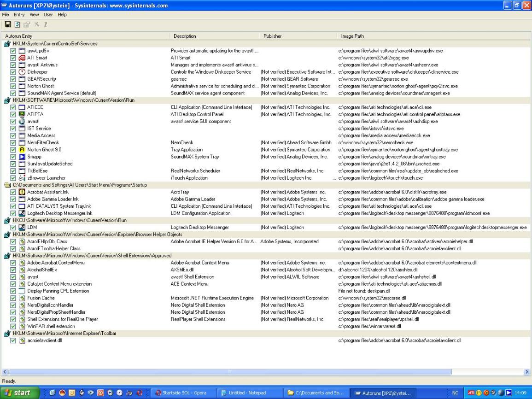The width and height of the screenshot is (532, 399).
Task: Select HKLM\SOFTWARE\Microsoft\Windows\CurrentVersion\Run key row
Action: (266, 100)
